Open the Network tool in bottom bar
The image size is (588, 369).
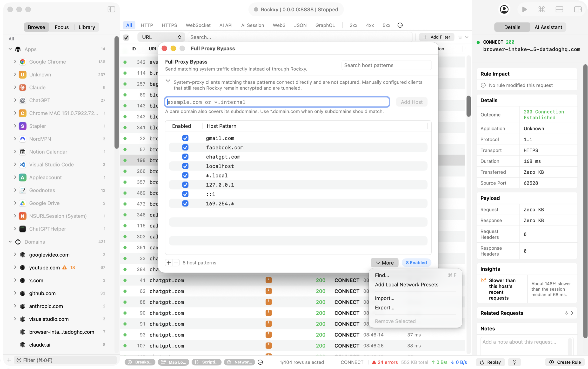(x=239, y=362)
